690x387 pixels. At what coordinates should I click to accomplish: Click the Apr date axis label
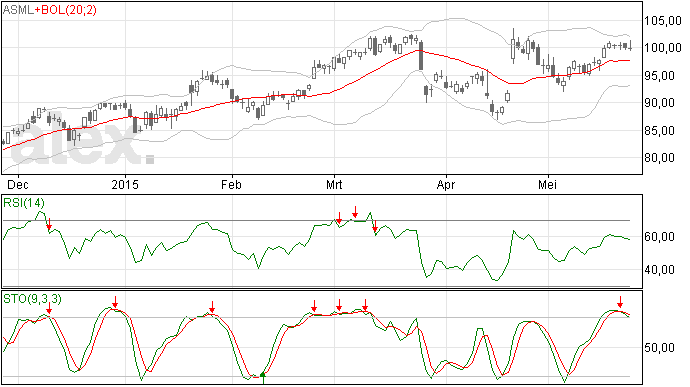pos(446,184)
